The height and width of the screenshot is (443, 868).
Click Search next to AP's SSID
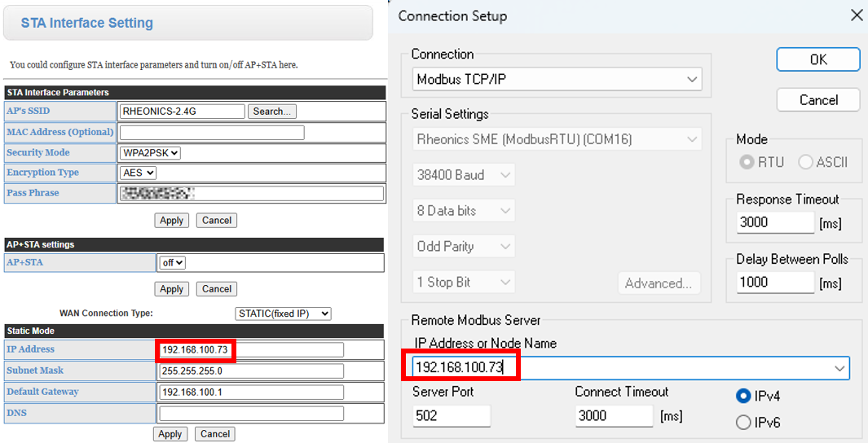[x=272, y=112]
